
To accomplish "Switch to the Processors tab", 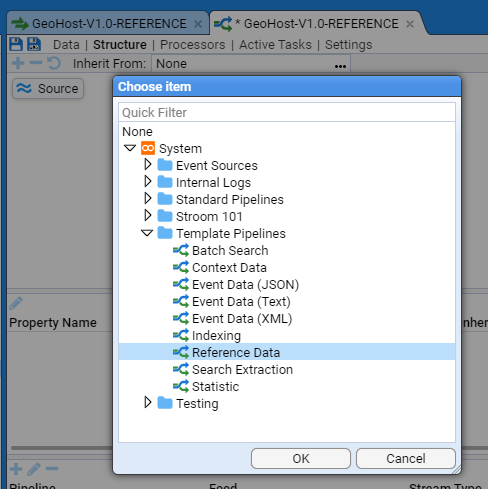I will click(193, 45).
